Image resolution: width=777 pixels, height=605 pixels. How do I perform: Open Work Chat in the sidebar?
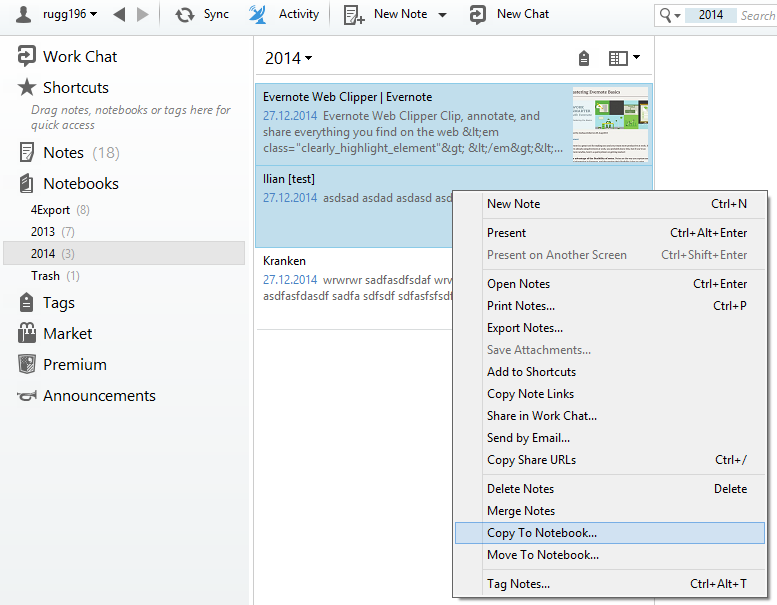pos(67,56)
